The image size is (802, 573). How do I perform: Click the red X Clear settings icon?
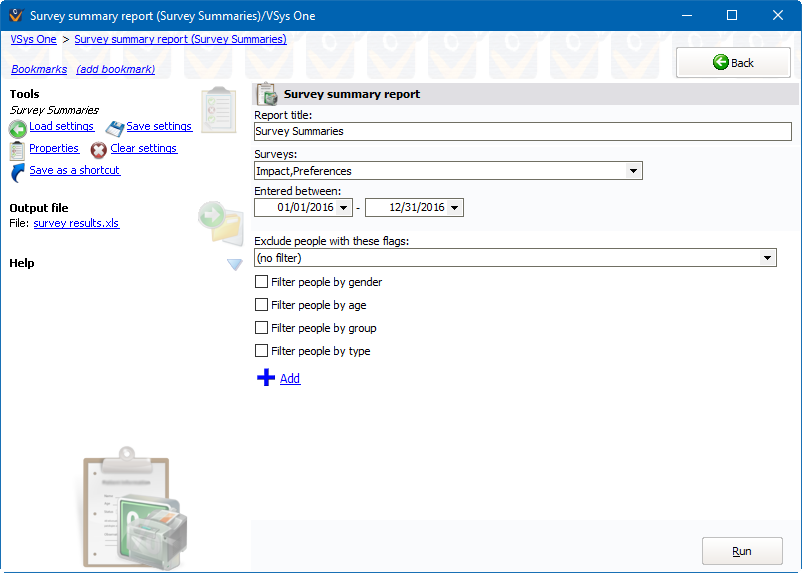pyautogui.click(x=99, y=150)
